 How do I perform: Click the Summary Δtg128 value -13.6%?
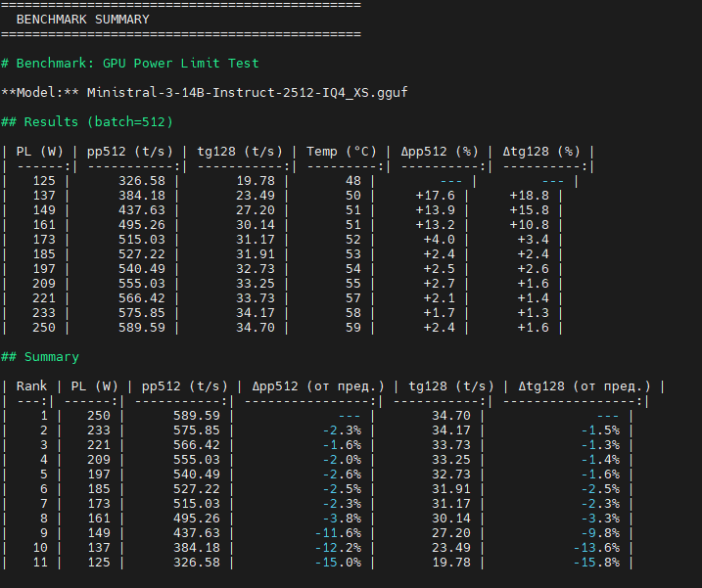click(596, 548)
